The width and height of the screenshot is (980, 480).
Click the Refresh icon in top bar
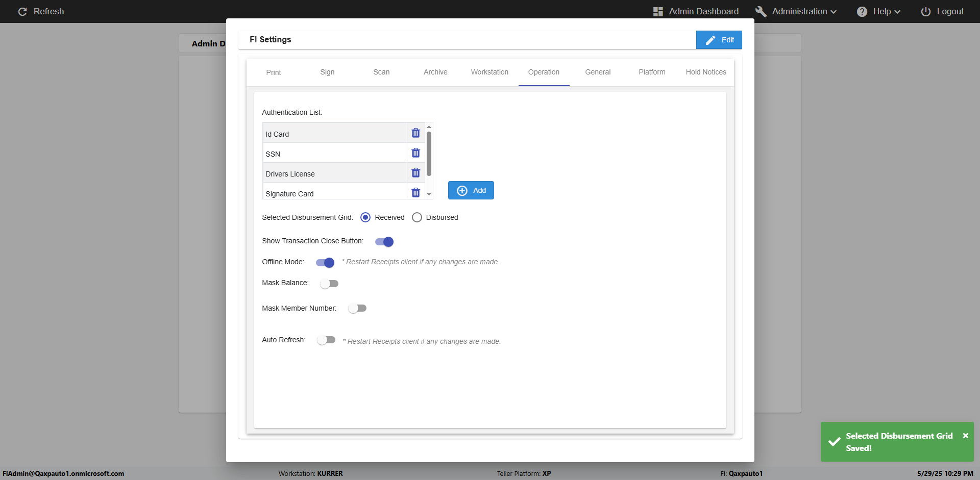point(22,11)
